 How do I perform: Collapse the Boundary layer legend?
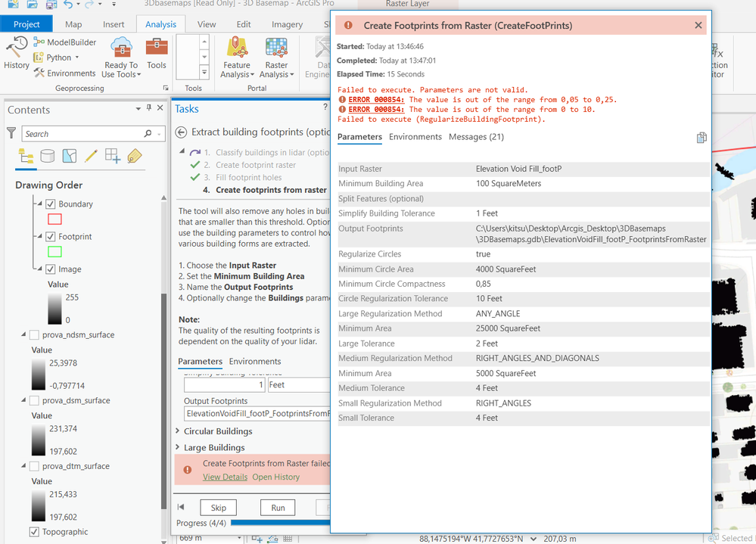(40, 204)
